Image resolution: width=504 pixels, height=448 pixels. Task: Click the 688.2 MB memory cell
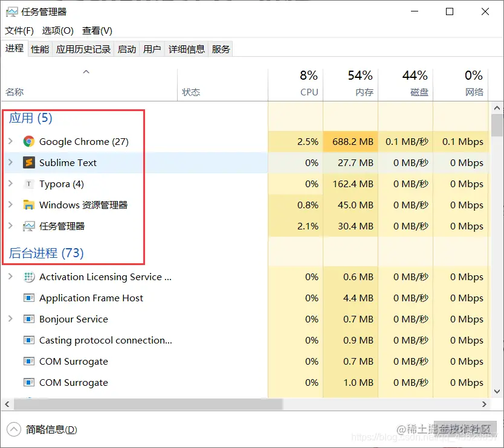pyautogui.click(x=351, y=142)
